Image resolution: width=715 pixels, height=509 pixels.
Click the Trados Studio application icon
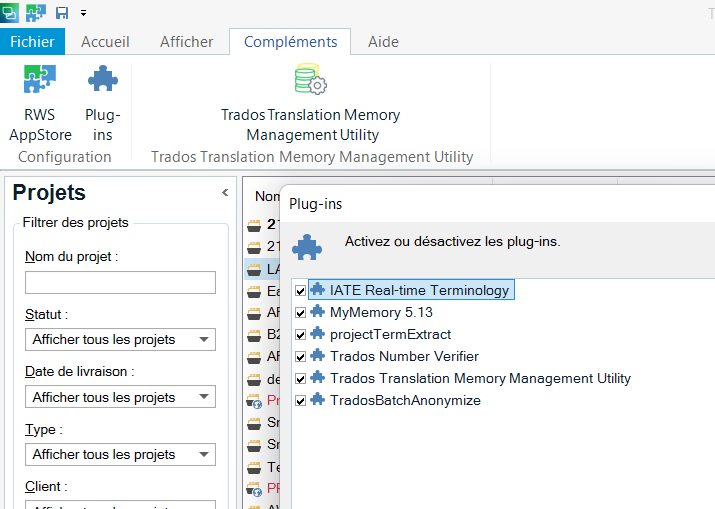pyautogui.click(x=9, y=12)
